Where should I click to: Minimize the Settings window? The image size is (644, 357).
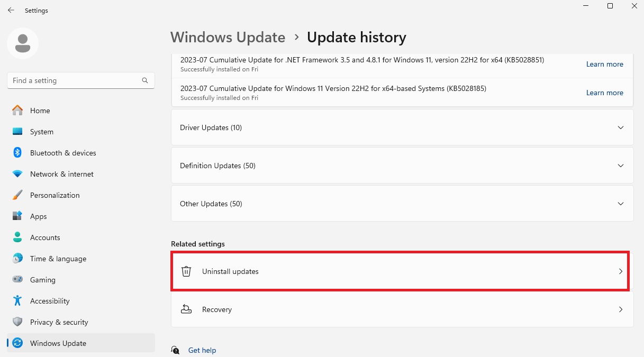tap(585, 6)
